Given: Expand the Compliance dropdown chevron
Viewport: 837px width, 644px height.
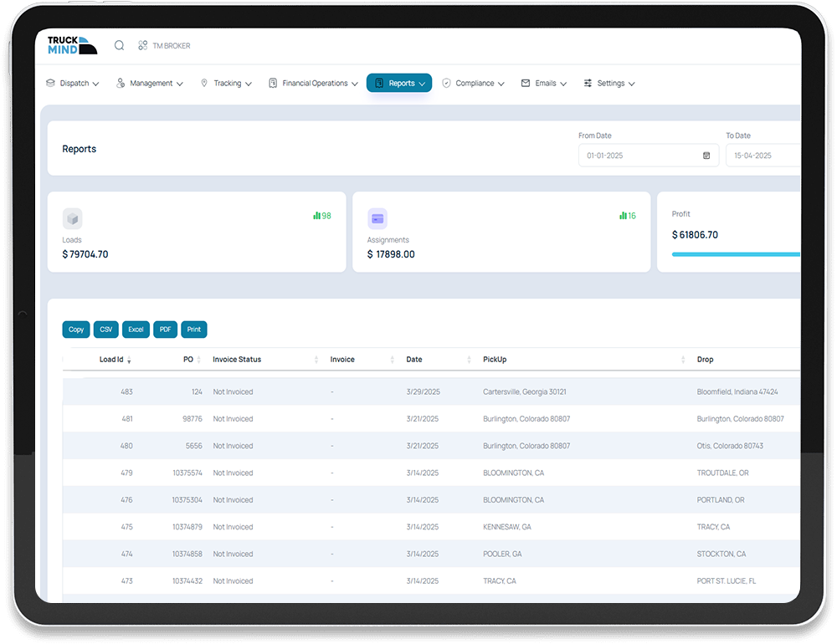Looking at the screenshot, I should (501, 84).
